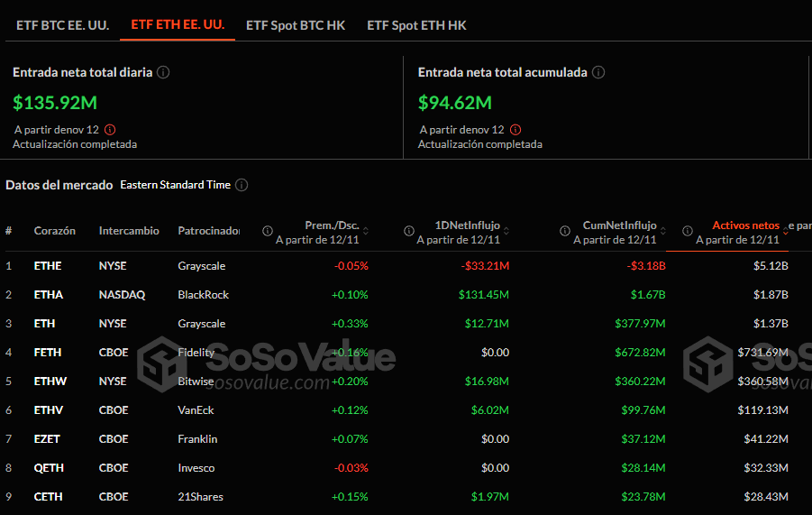Click info icon before 1DNetInflujo column

point(408,231)
